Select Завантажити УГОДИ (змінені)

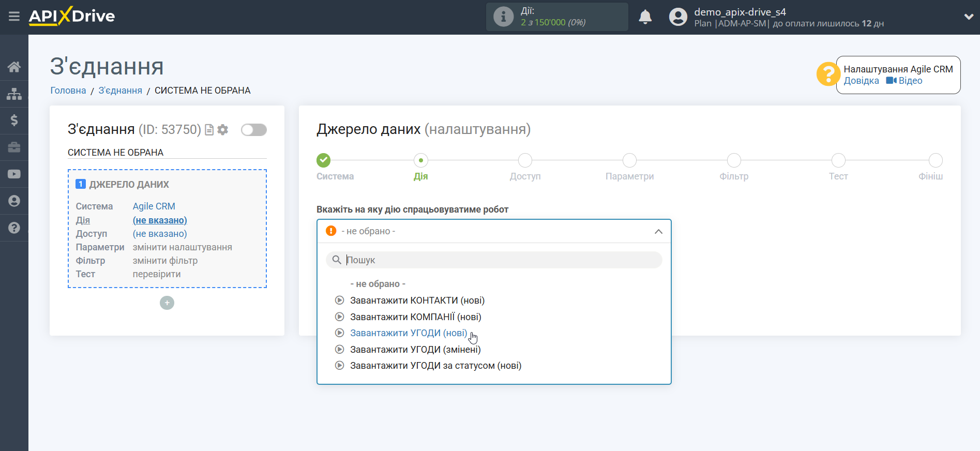pos(415,350)
